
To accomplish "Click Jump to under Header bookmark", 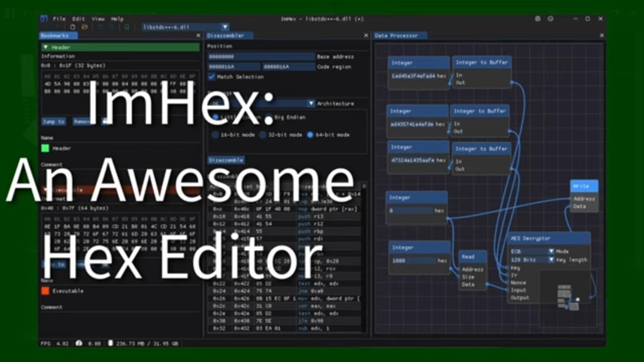I will [x=53, y=122].
